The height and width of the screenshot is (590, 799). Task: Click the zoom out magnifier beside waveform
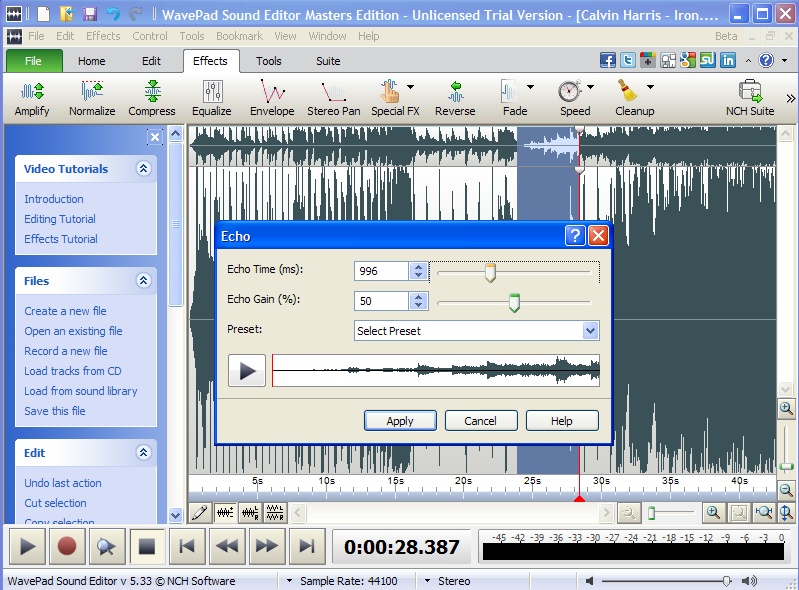pos(786,490)
